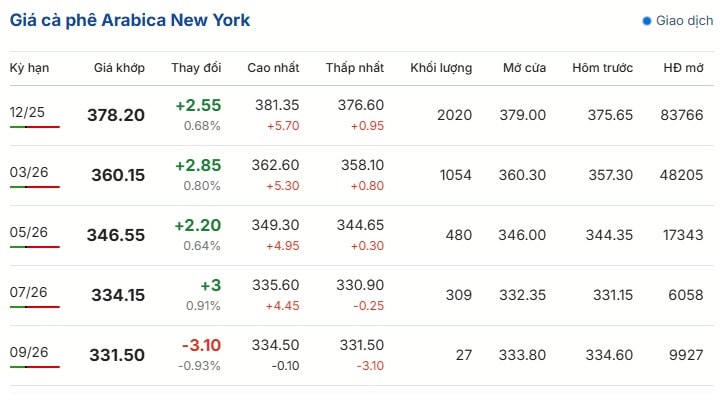Screen dimensions: 725x394
Task: Sort by the Giá khớp column header
Action: coord(119,68)
